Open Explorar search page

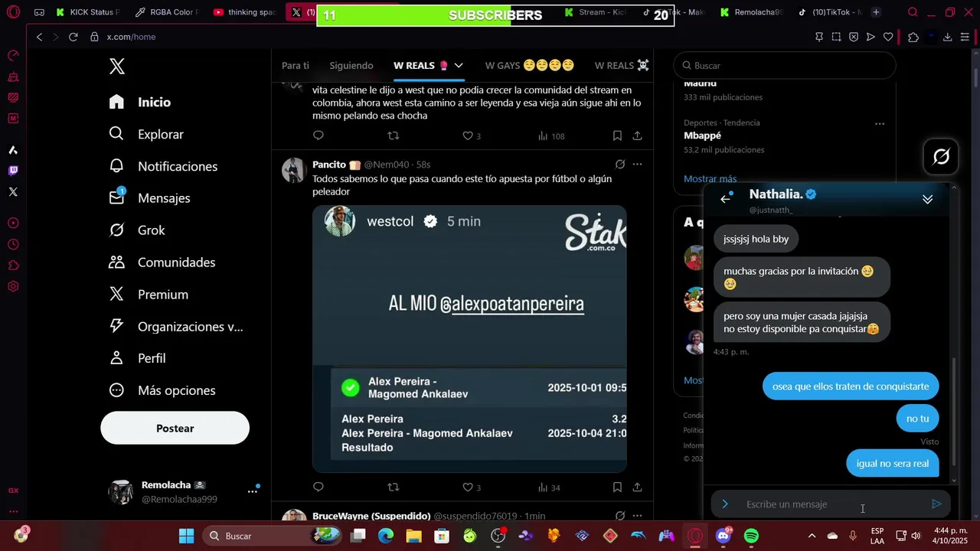(146, 134)
